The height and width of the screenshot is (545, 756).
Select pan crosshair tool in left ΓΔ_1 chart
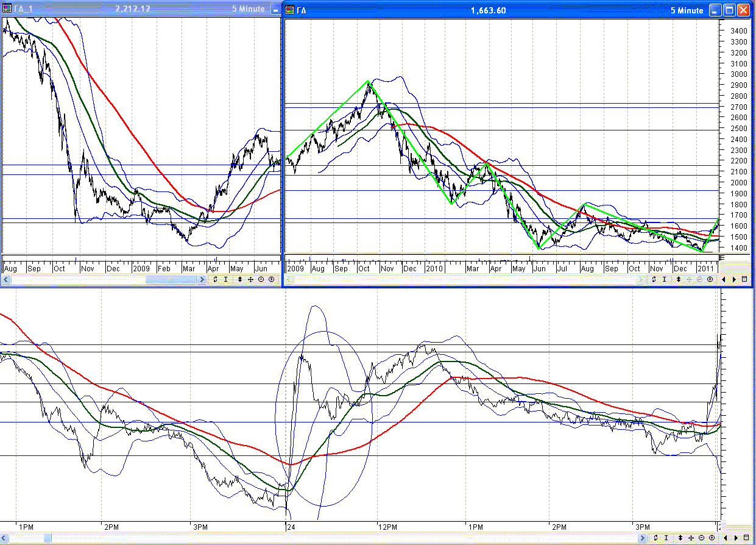pos(250,279)
